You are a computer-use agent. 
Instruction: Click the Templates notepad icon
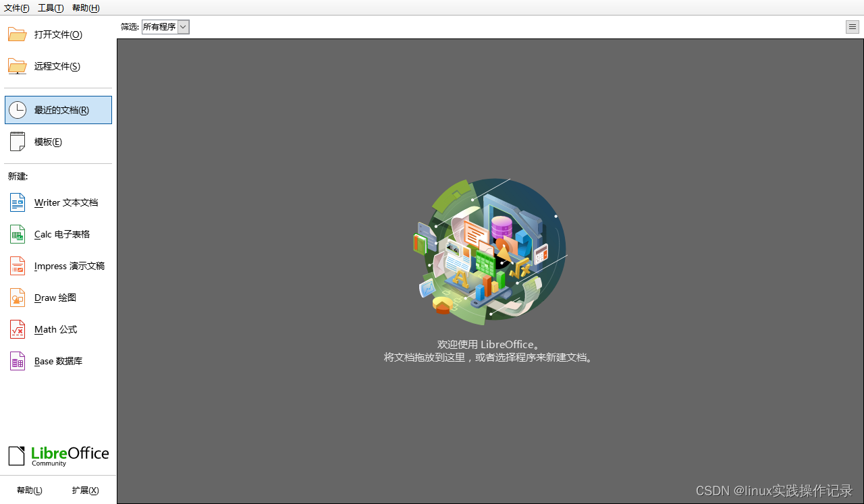18,142
